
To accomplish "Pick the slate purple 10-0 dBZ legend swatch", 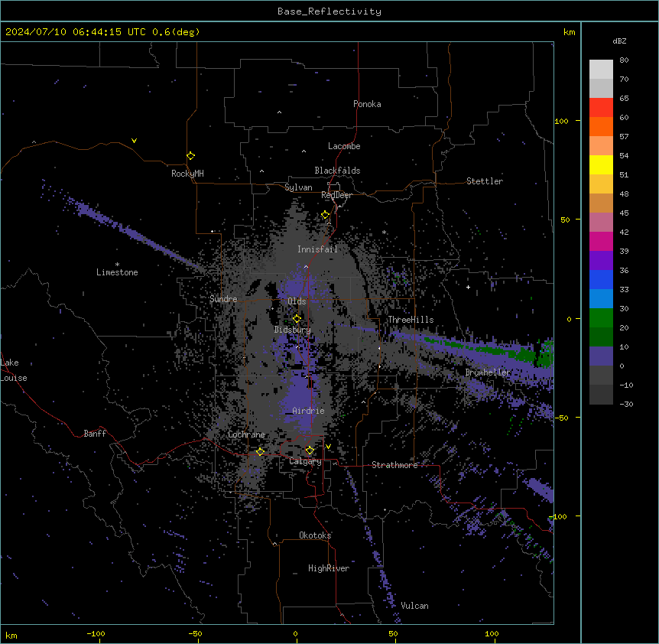I will pos(601,356).
